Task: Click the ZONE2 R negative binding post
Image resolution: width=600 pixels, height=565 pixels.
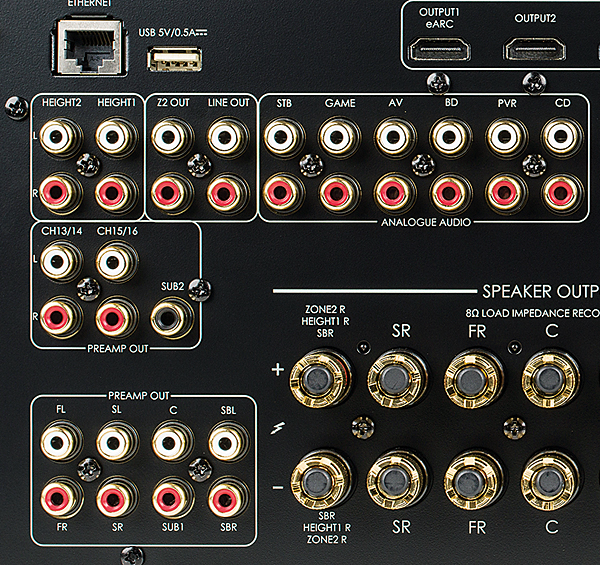Action: (x=321, y=481)
